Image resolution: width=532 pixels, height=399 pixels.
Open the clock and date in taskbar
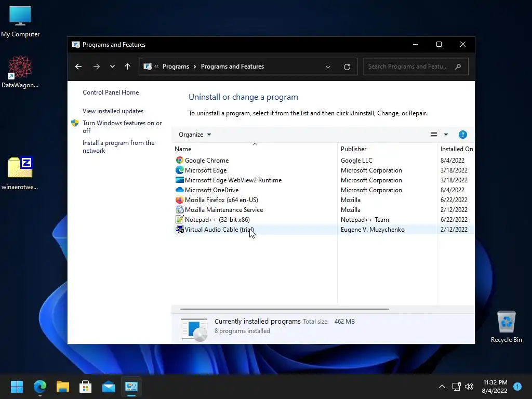(495, 387)
